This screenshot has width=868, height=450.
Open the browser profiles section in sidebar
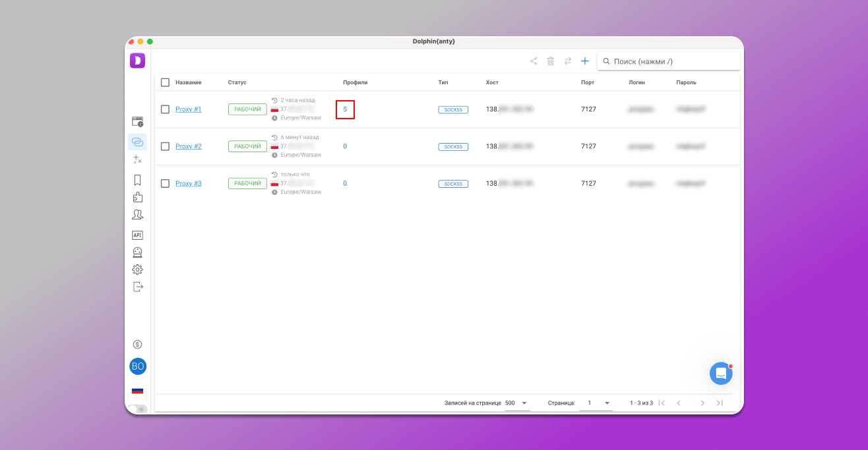tap(137, 122)
